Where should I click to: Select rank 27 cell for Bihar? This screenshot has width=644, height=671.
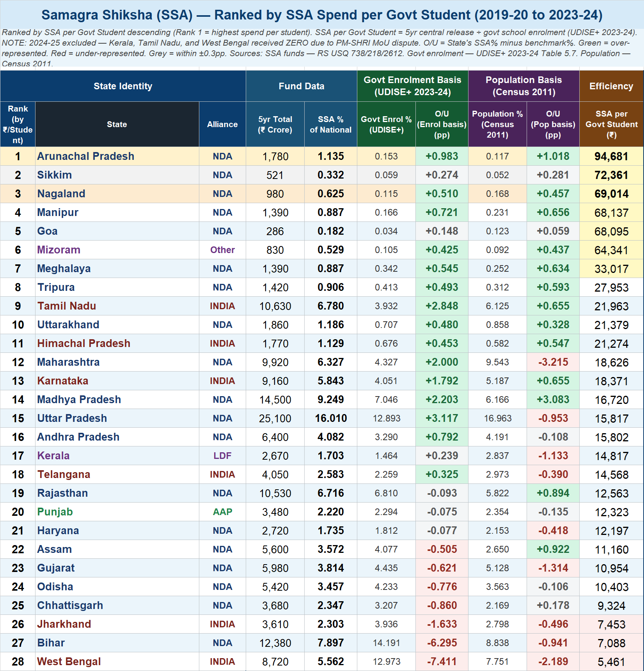coord(18,643)
